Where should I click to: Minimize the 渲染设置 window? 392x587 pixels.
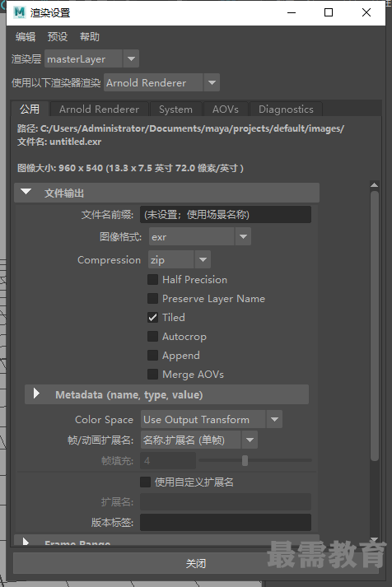pyautogui.click(x=292, y=12)
